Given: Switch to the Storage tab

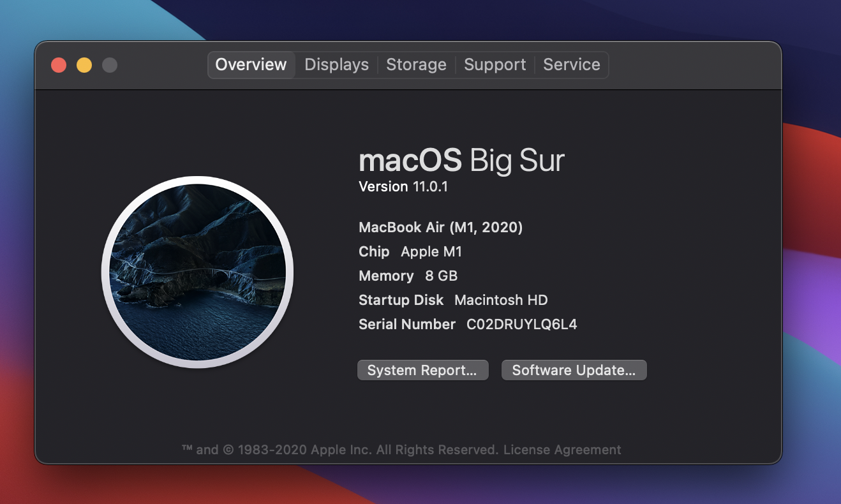Looking at the screenshot, I should tap(416, 64).
